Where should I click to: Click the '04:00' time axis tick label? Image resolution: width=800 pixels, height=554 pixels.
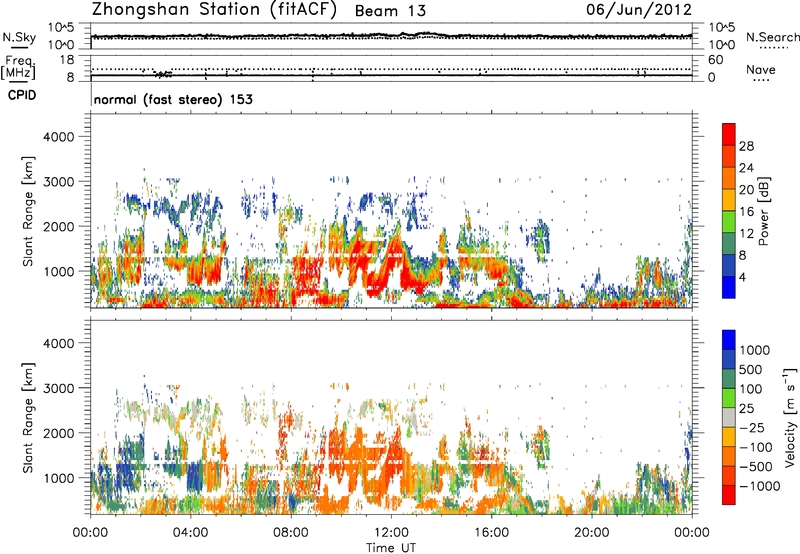click(190, 533)
